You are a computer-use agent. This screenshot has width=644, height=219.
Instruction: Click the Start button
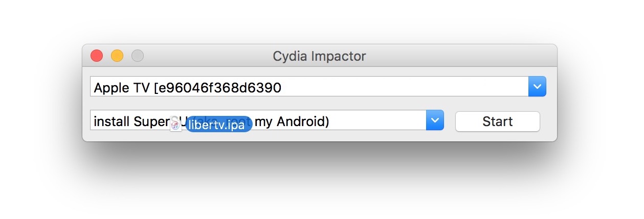pos(497,121)
